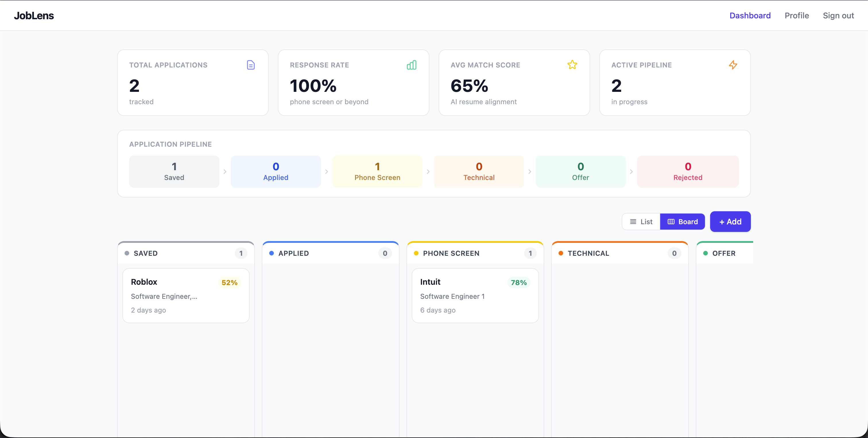Click the list lines icon in view switcher

click(x=633, y=222)
